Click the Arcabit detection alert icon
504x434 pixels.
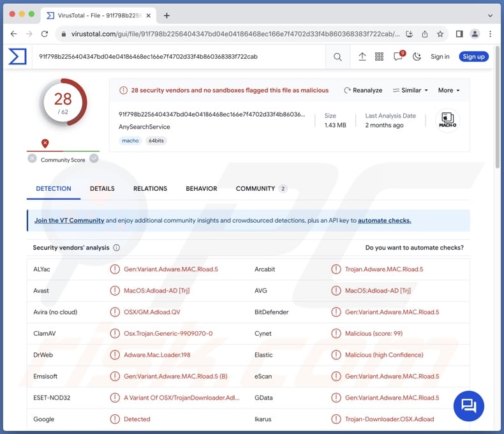336,269
